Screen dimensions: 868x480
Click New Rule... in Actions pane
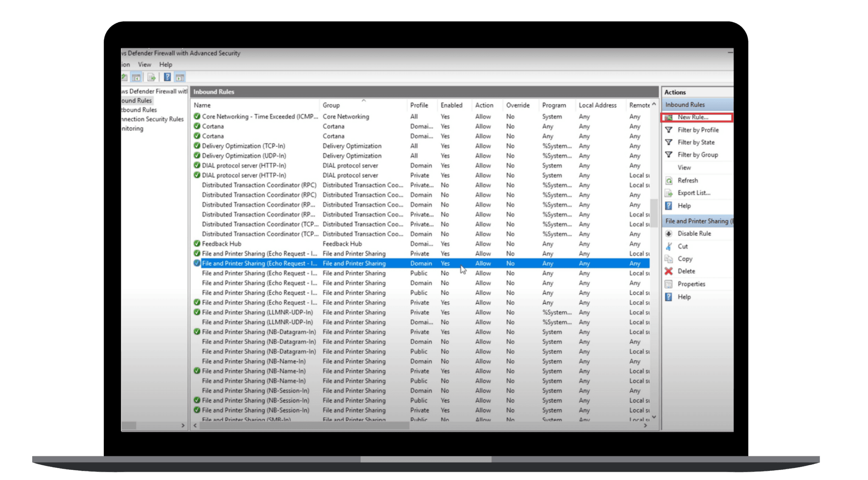693,117
